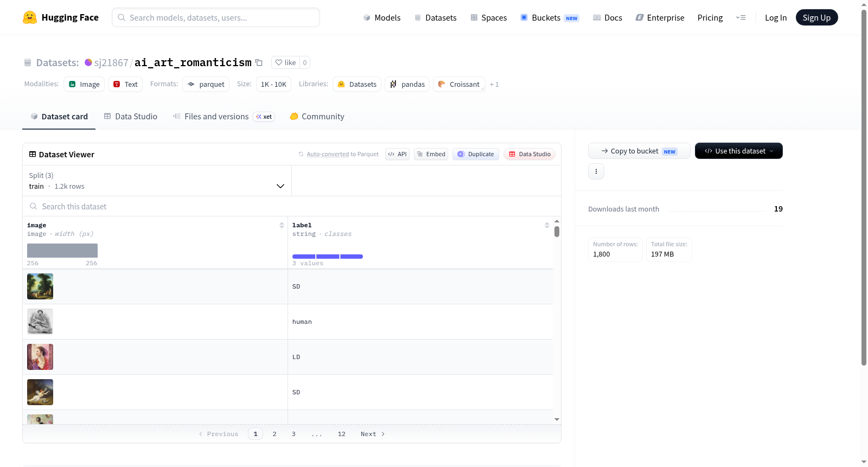Focus the search models, datasets, users field
This screenshot has height=467, width=868.
tap(216, 17)
